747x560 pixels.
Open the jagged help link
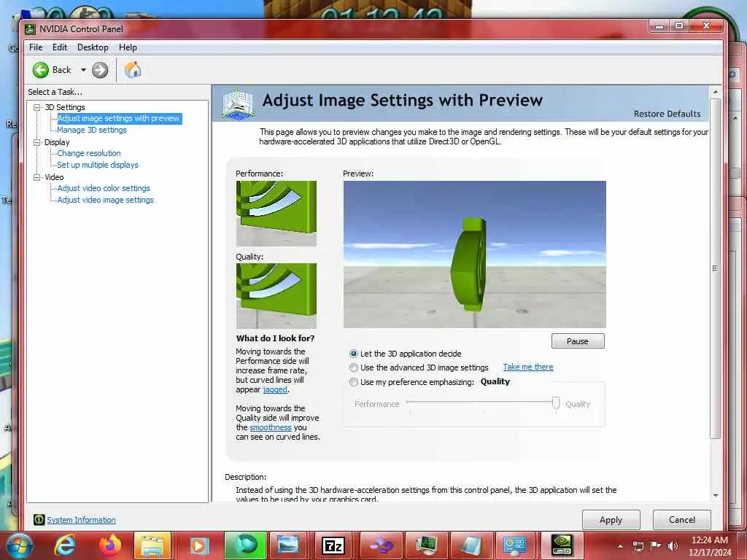click(275, 389)
